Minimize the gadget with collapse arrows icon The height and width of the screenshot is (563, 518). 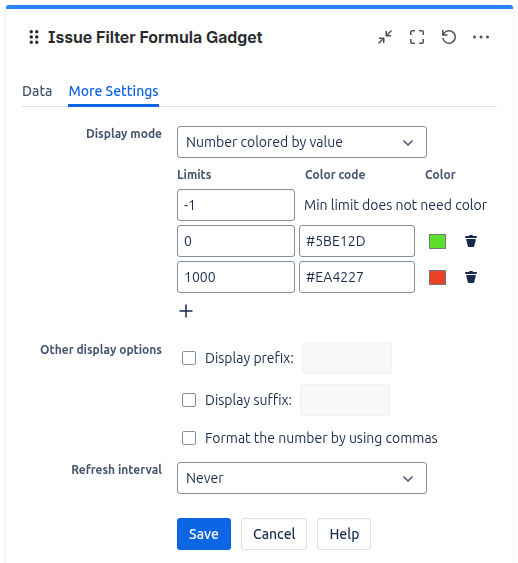[385, 37]
